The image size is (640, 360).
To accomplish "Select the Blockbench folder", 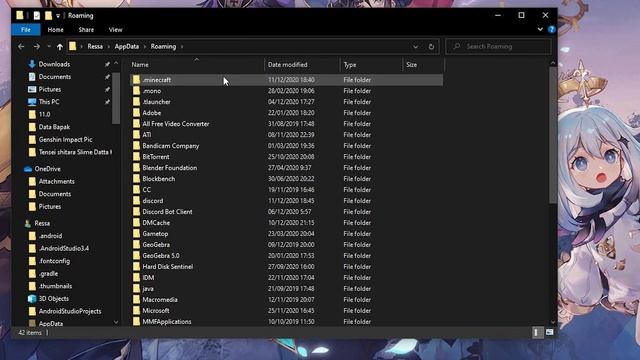I will [286, 179].
